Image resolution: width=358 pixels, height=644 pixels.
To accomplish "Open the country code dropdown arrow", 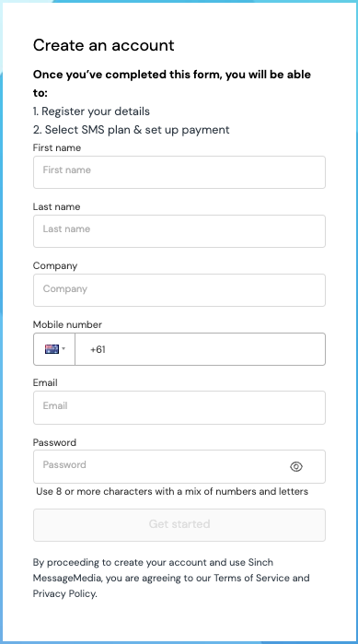I will 64,349.
